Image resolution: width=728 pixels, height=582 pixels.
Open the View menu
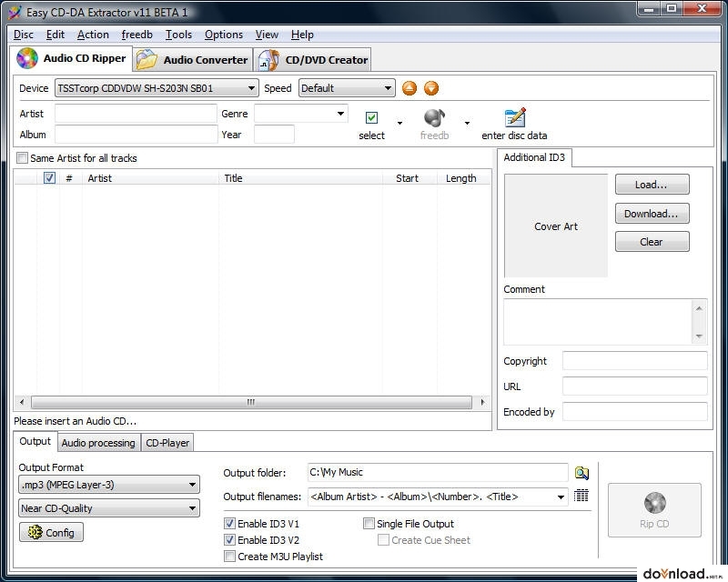(x=267, y=35)
